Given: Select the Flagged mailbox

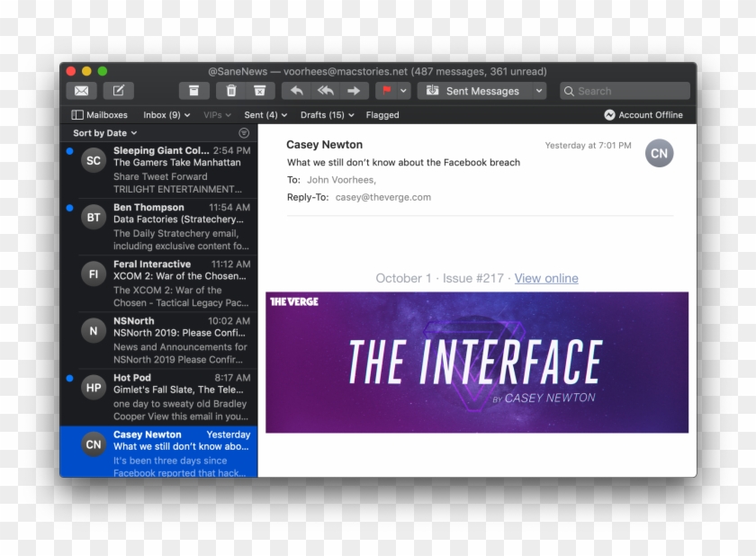Looking at the screenshot, I should (382, 115).
